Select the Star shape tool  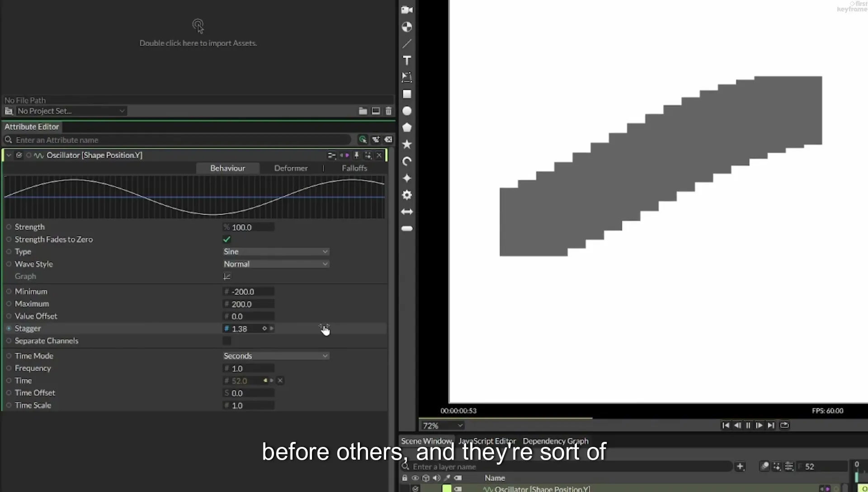pos(407,144)
